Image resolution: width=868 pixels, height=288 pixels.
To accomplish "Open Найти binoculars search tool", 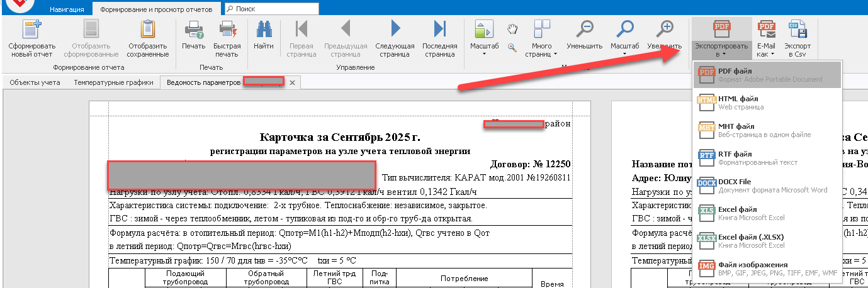I will pyautogui.click(x=263, y=30).
